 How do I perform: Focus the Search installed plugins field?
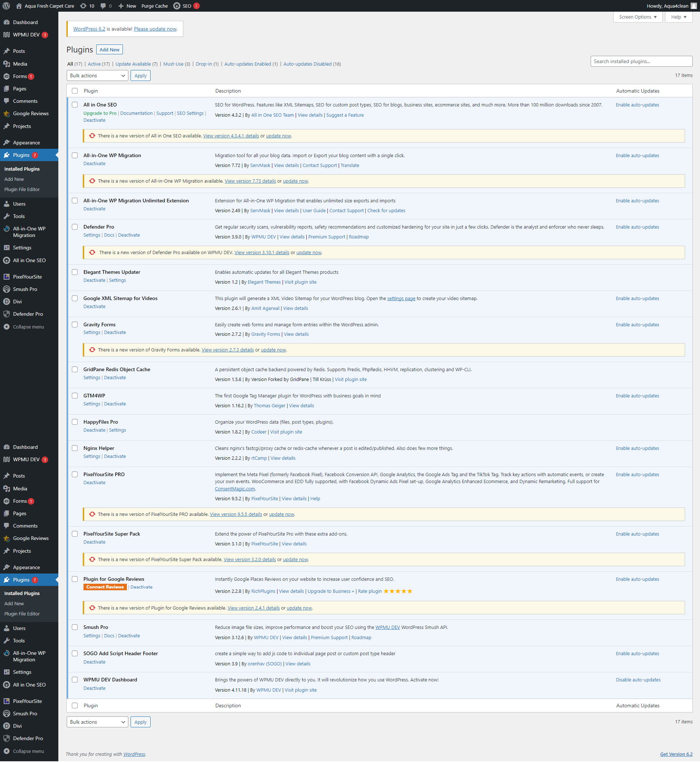pyautogui.click(x=641, y=61)
